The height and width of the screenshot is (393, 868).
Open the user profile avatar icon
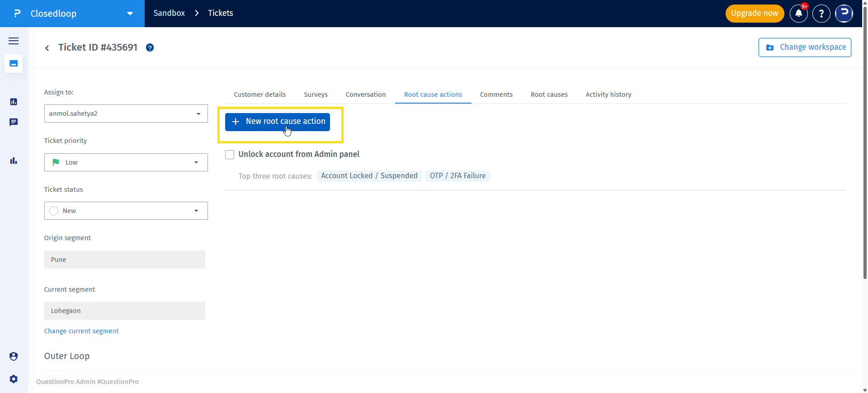point(844,14)
